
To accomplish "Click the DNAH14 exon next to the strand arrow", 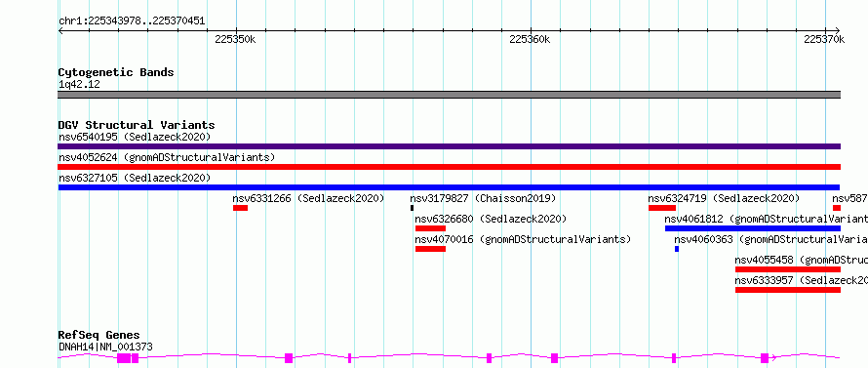I will tap(765, 358).
